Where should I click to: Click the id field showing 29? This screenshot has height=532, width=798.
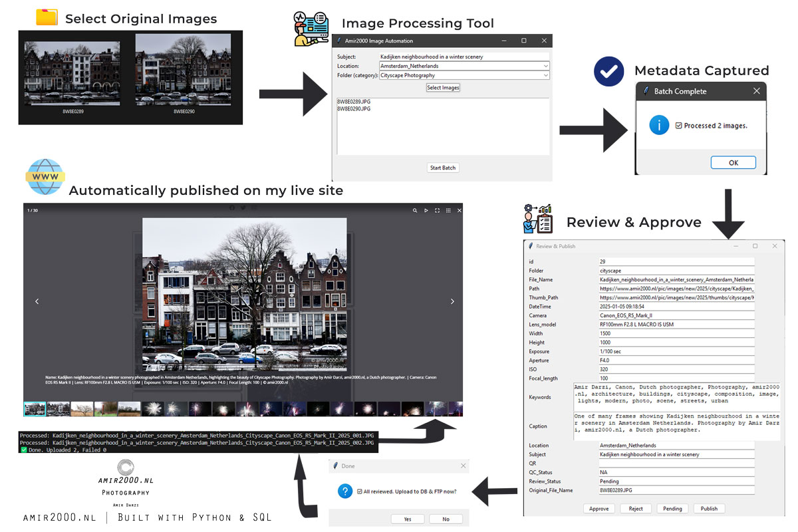(x=676, y=262)
